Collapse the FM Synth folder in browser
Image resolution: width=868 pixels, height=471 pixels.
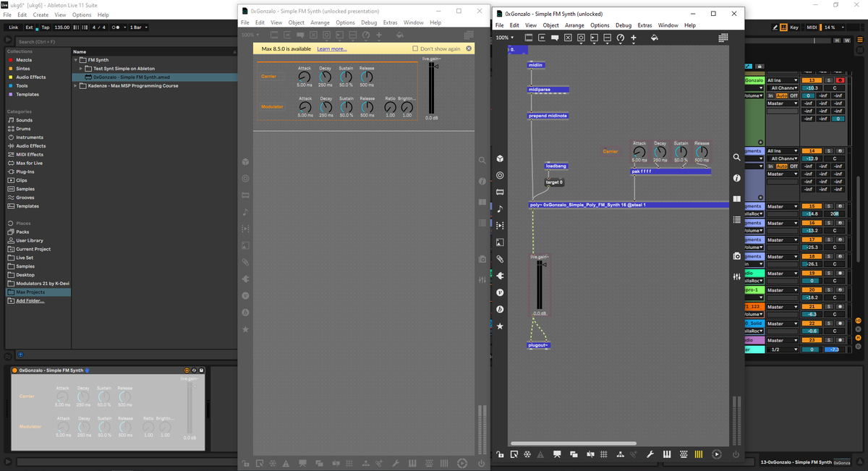[x=76, y=60]
